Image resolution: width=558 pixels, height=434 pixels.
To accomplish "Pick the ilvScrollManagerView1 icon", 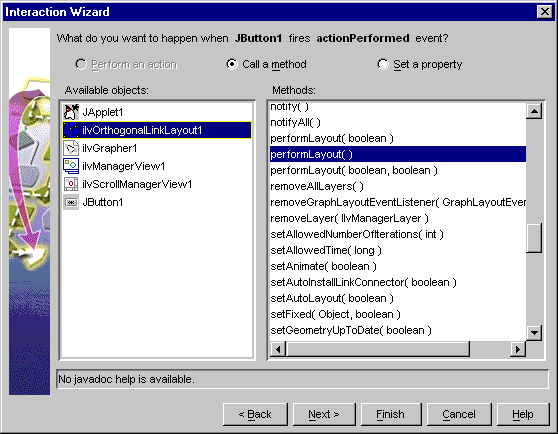I will pyautogui.click(x=71, y=184).
